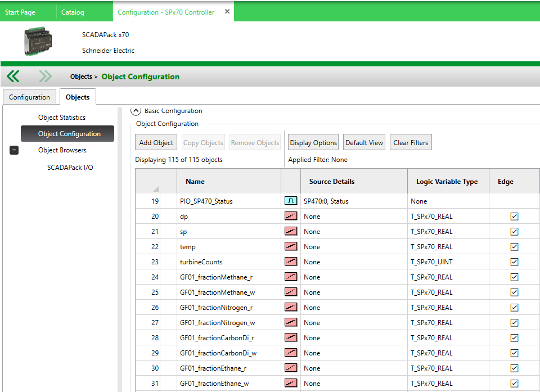Select SCADAPack I/O in the sidebar tree

tap(70, 168)
